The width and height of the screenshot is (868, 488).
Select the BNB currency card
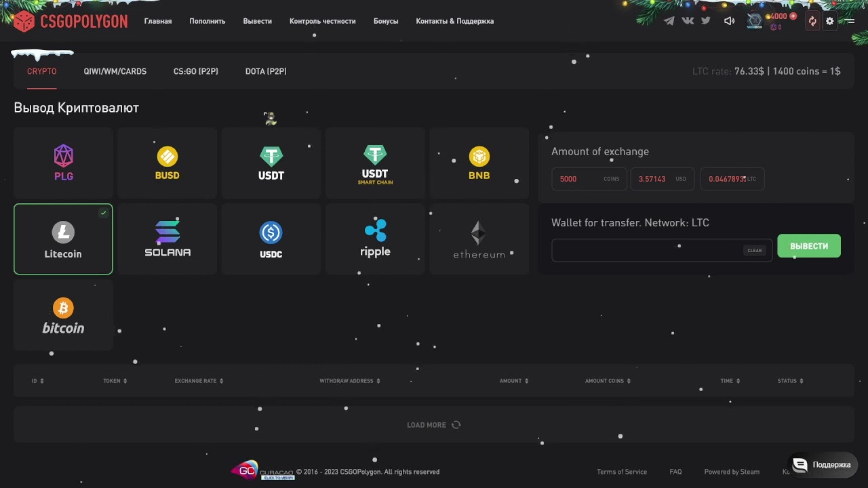(479, 163)
